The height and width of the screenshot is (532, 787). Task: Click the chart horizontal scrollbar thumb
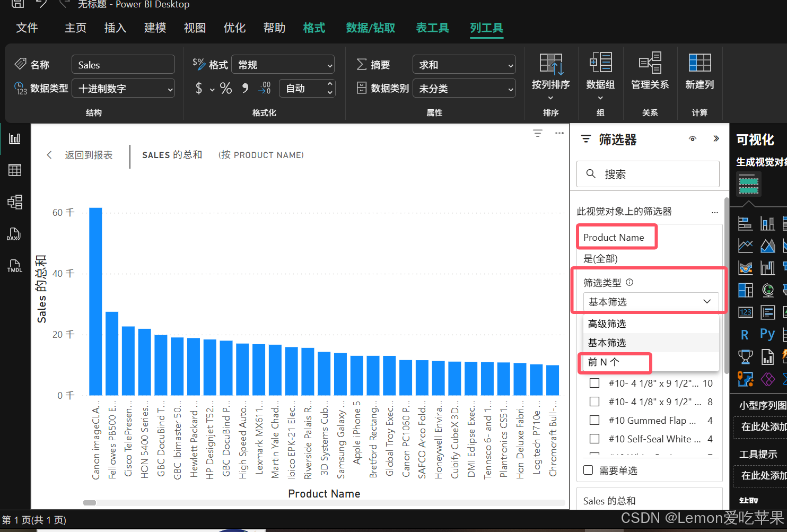(x=90, y=502)
